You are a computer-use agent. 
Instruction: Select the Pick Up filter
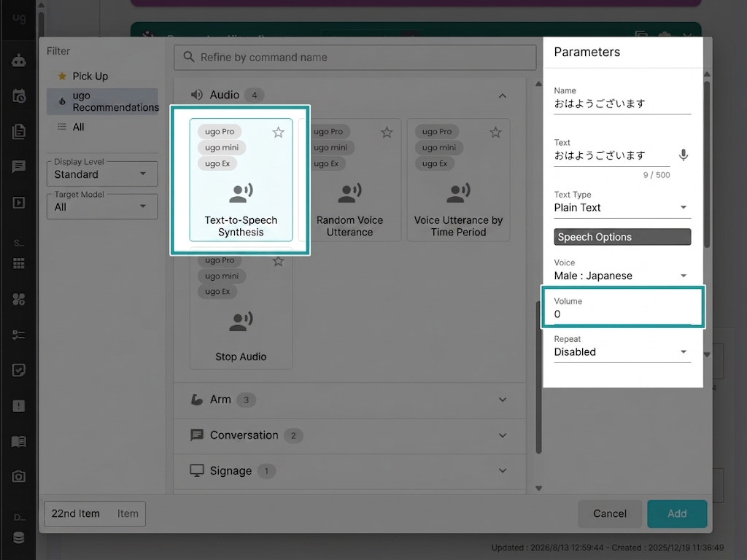click(x=102, y=76)
